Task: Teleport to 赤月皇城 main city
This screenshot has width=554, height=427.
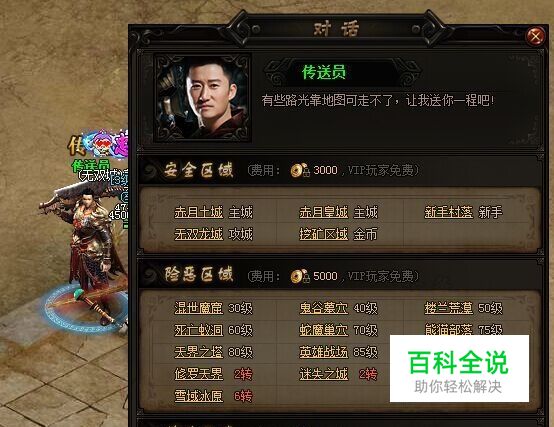Action: [324, 213]
